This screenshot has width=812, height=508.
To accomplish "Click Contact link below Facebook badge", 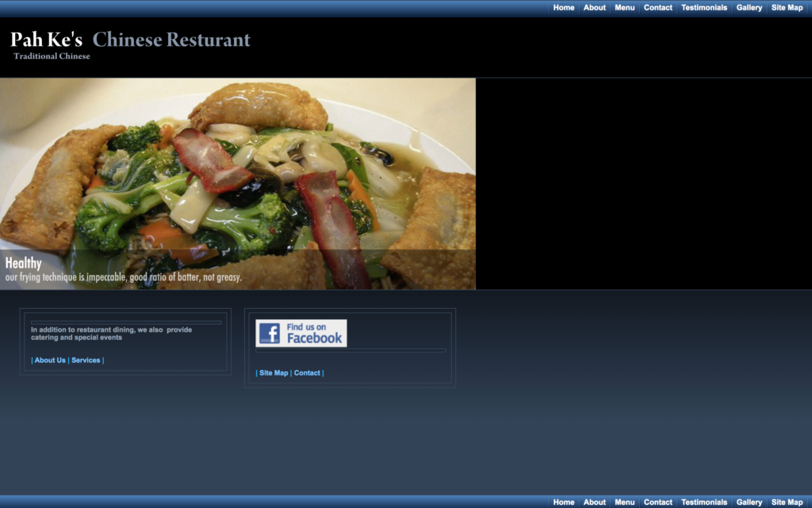I will click(x=307, y=373).
